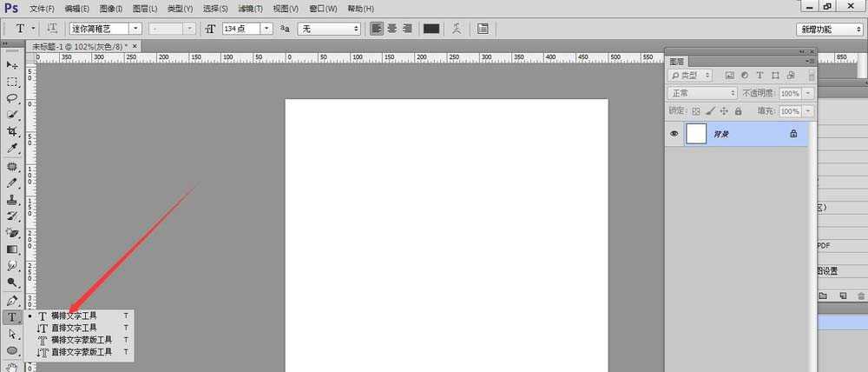Image resolution: width=868 pixels, height=372 pixels.
Task: Click the left align text button
Action: click(x=377, y=29)
